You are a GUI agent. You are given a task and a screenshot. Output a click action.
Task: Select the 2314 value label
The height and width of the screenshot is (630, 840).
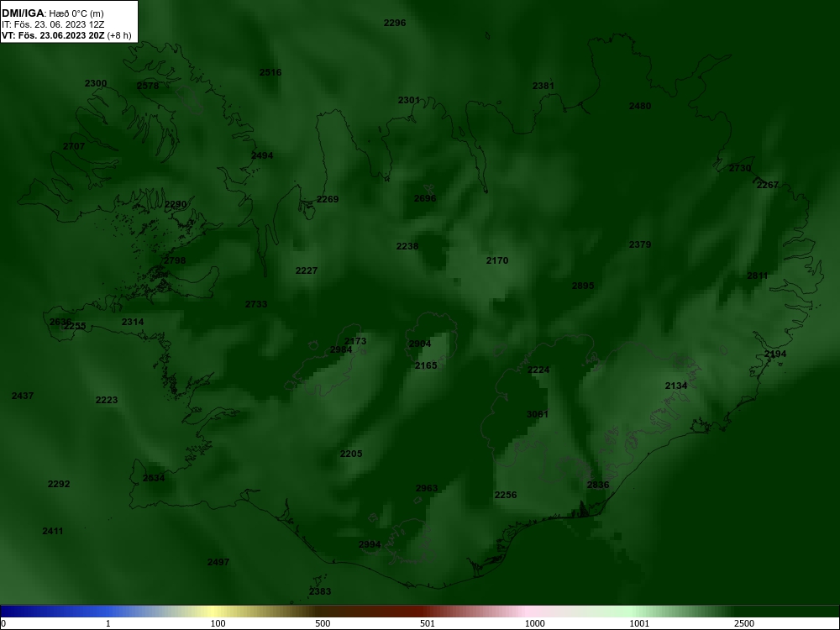click(x=133, y=322)
